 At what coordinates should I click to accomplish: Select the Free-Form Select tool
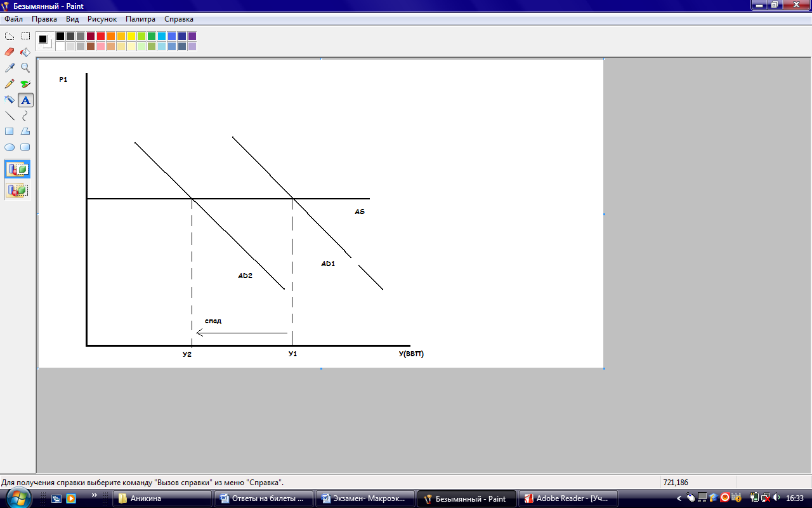[x=10, y=36]
